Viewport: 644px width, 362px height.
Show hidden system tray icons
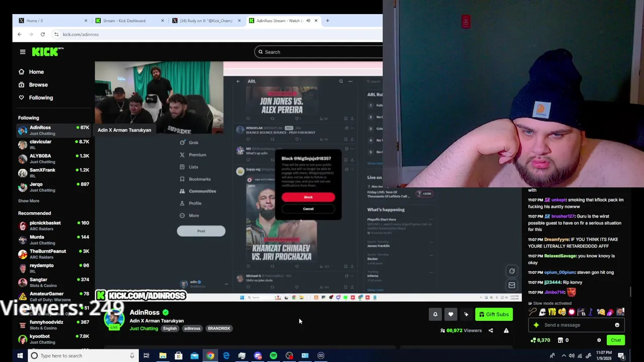(x=563, y=355)
